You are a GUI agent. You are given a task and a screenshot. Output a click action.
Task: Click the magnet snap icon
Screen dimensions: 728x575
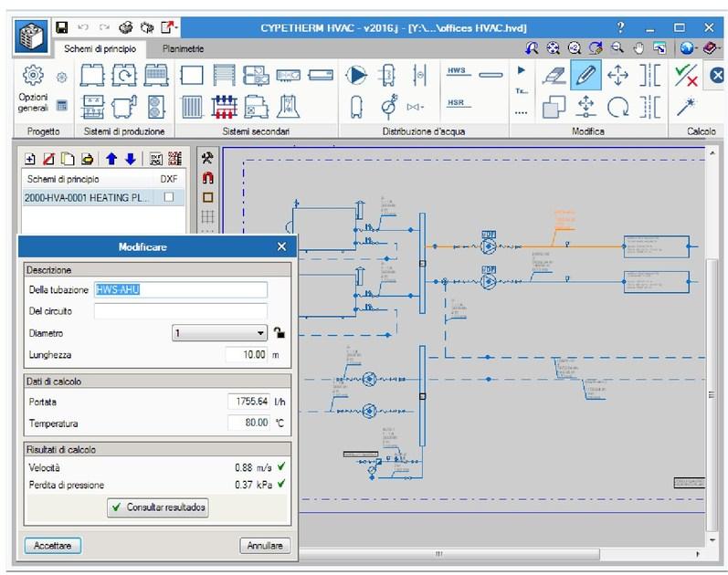tap(207, 178)
